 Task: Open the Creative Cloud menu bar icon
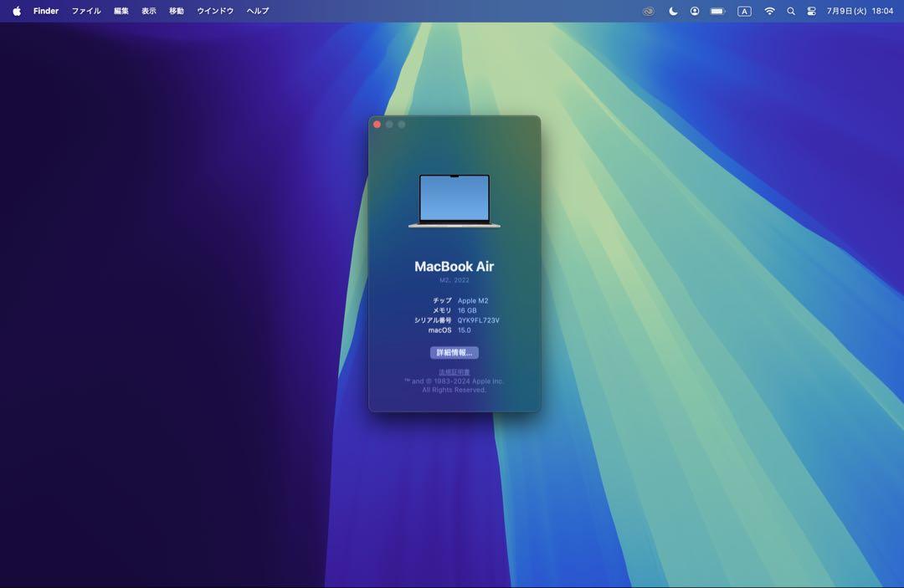pyautogui.click(x=649, y=11)
